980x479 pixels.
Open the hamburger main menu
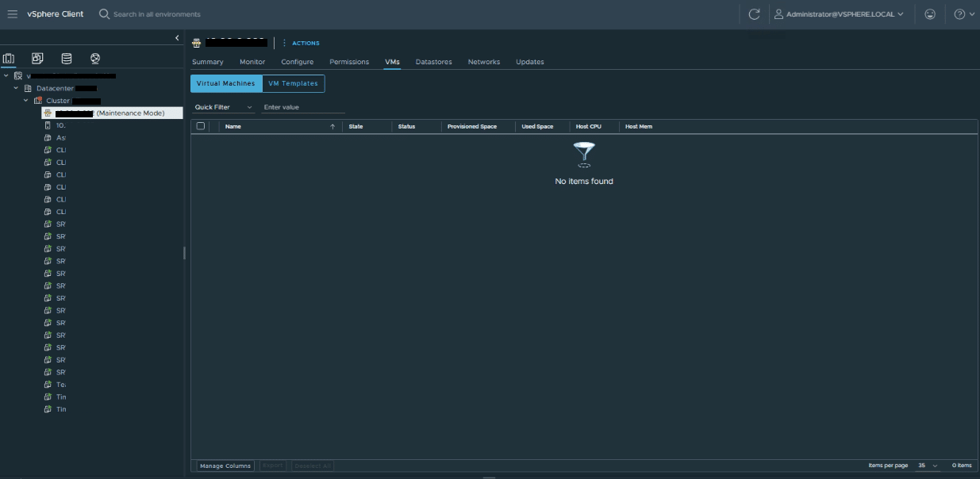pyautogui.click(x=12, y=14)
